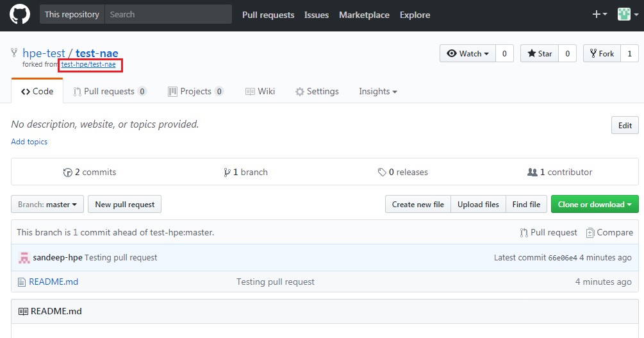Screen dimensions: 644x338
Task: Click Create new file
Action: point(418,204)
